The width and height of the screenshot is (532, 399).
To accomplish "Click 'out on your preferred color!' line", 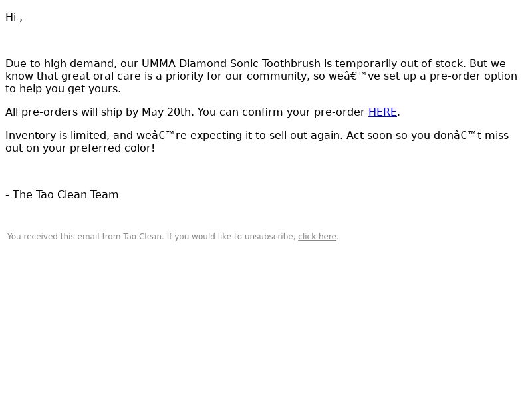I will tap(80, 148).
